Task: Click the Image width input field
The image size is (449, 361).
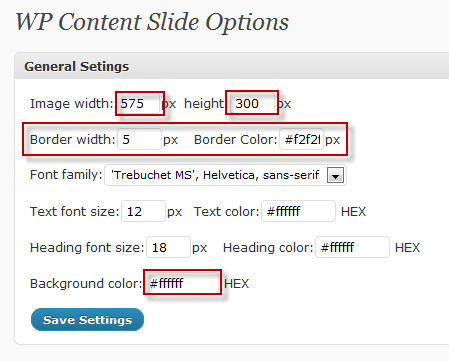Action: [140, 104]
